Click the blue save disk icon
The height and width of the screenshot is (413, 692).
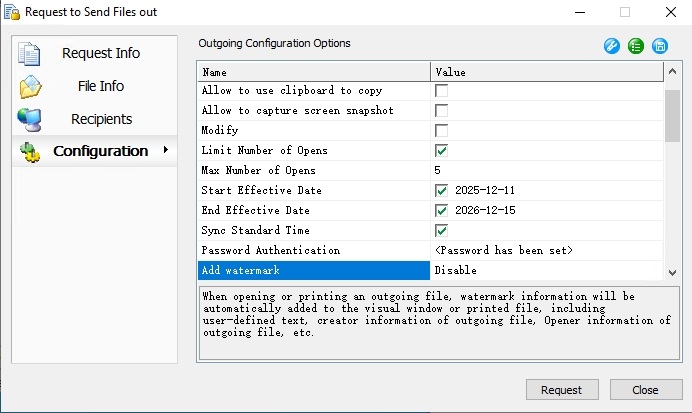click(660, 46)
